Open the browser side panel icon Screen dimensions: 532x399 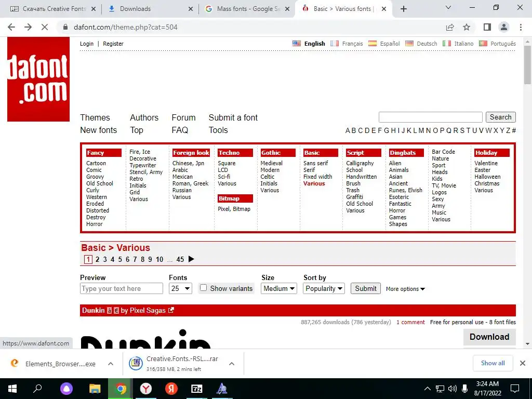[487, 27]
